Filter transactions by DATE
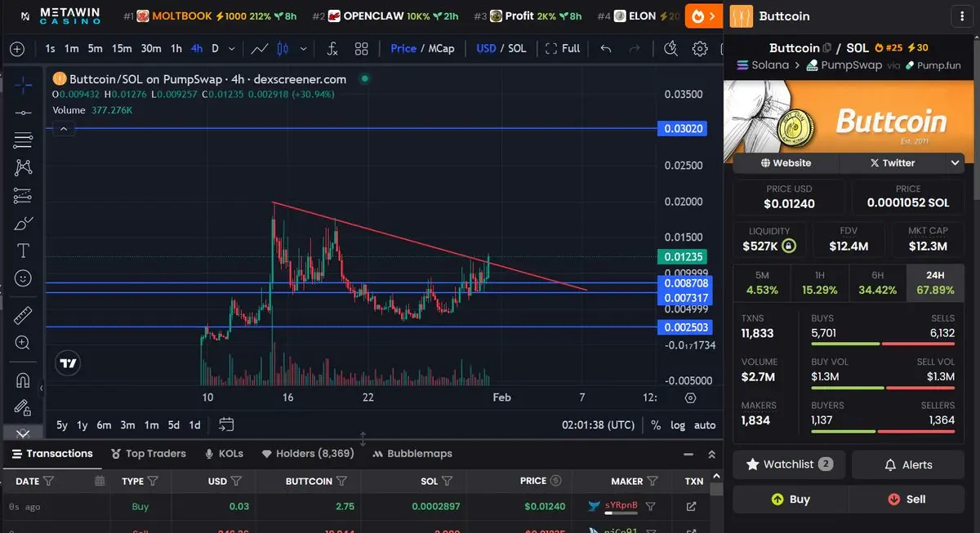980x533 pixels. [48, 482]
